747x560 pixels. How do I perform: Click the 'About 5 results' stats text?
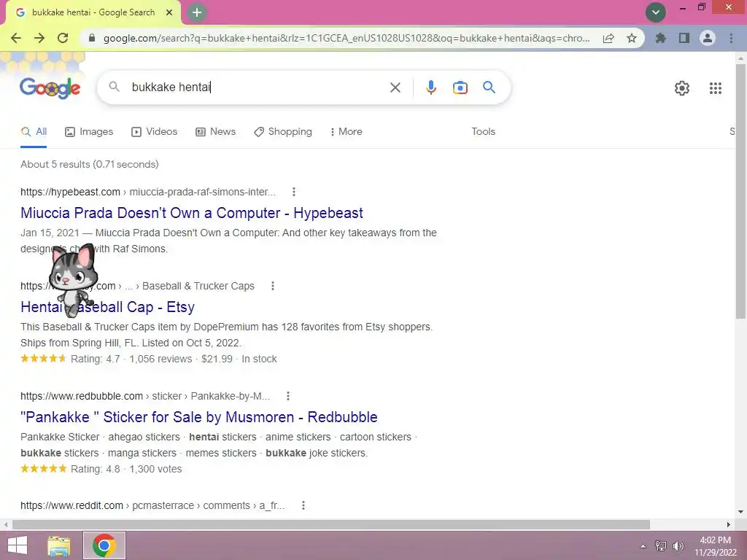tap(90, 164)
